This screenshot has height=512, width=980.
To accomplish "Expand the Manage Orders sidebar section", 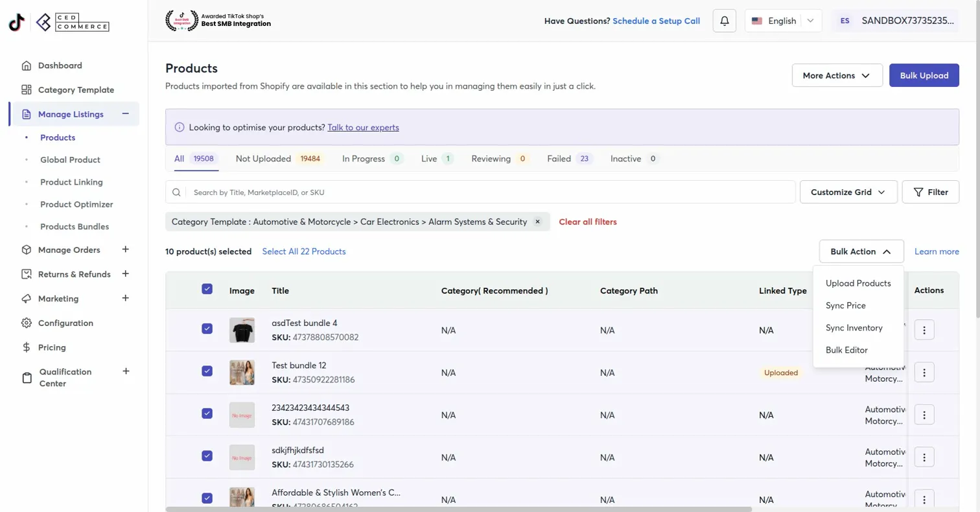I will [x=126, y=250].
